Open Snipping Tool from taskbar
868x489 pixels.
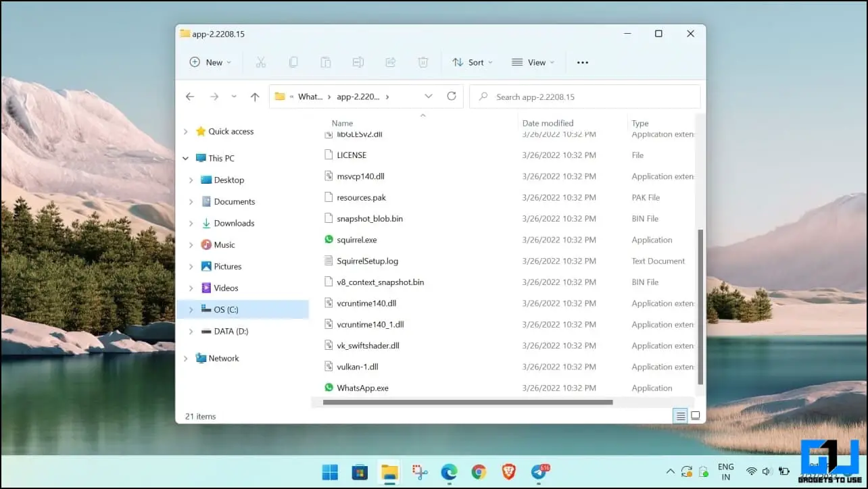pyautogui.click(x=420, y=472)
